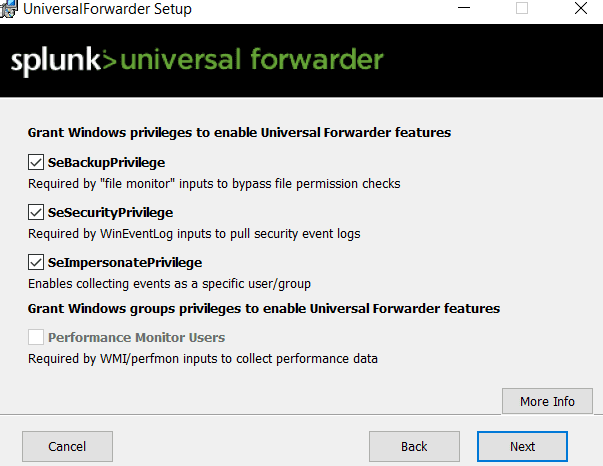The height and width of the screenshot is (466, 603).
Task: Click the "Grant Windows groups privileges" heading
Action: (263, 308)
